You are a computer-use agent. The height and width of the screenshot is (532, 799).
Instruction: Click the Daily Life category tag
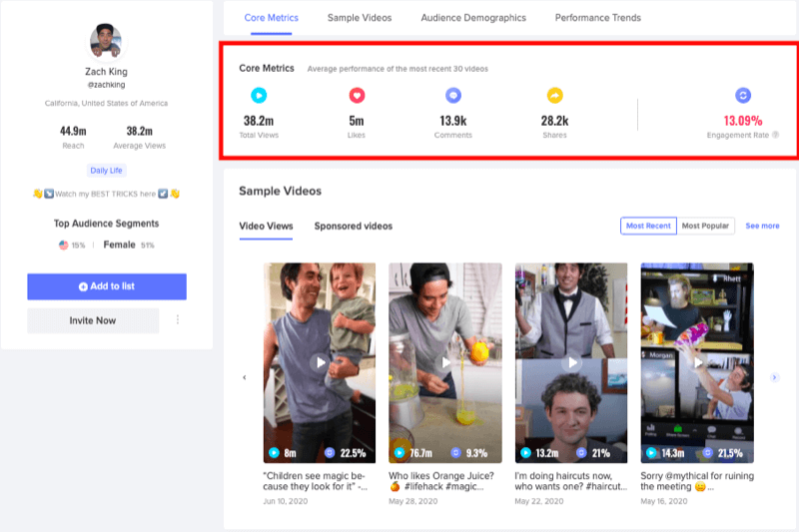106,171
